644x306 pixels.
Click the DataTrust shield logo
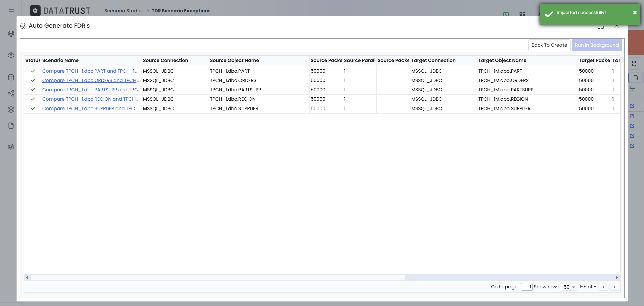click(35, 11)
